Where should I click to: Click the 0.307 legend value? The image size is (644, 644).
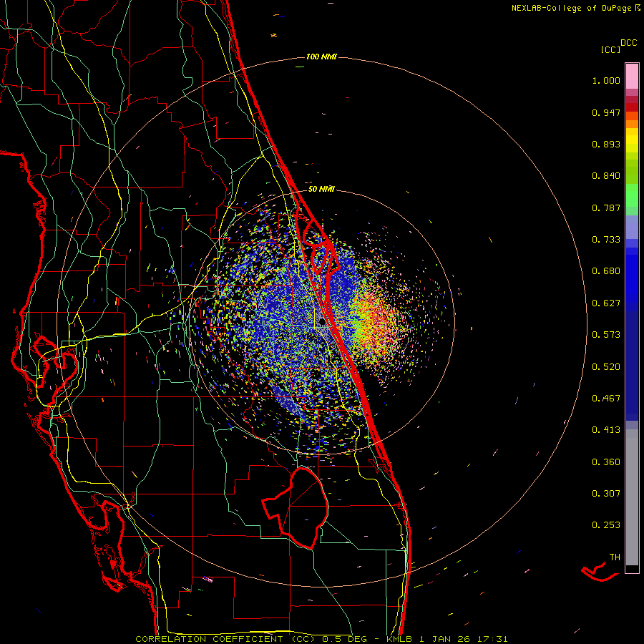point(606,494)
